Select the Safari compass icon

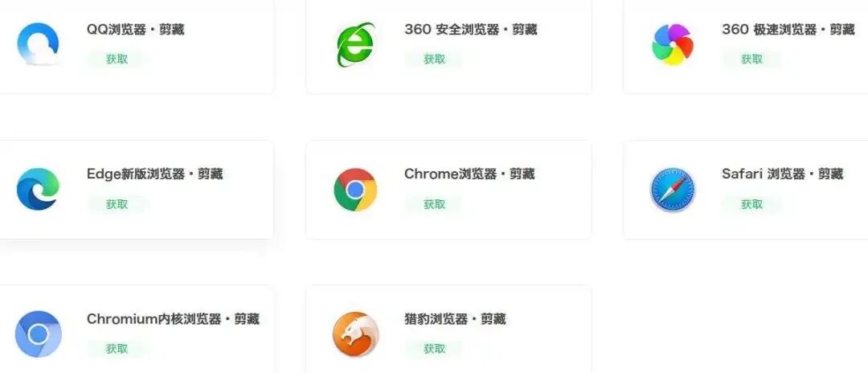(x=673, y=190)
